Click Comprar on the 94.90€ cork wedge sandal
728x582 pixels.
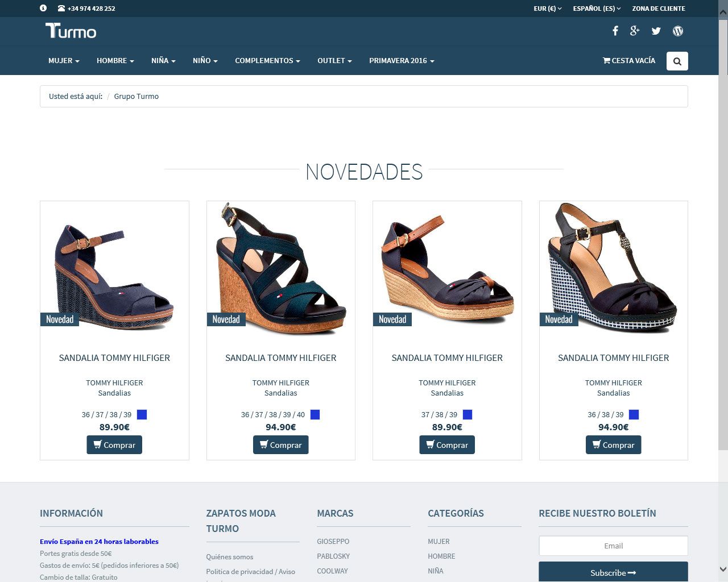pyautogui.click(x=280, y=444)
